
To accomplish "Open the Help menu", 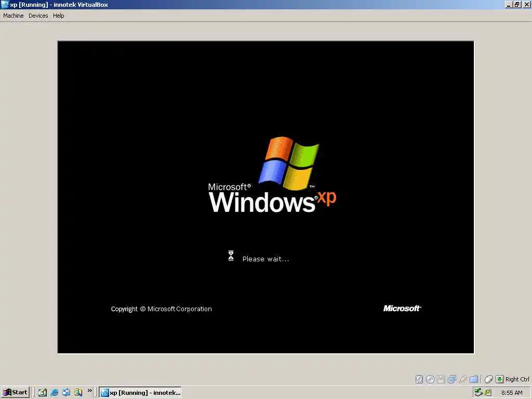I will [x=58, y=16].
